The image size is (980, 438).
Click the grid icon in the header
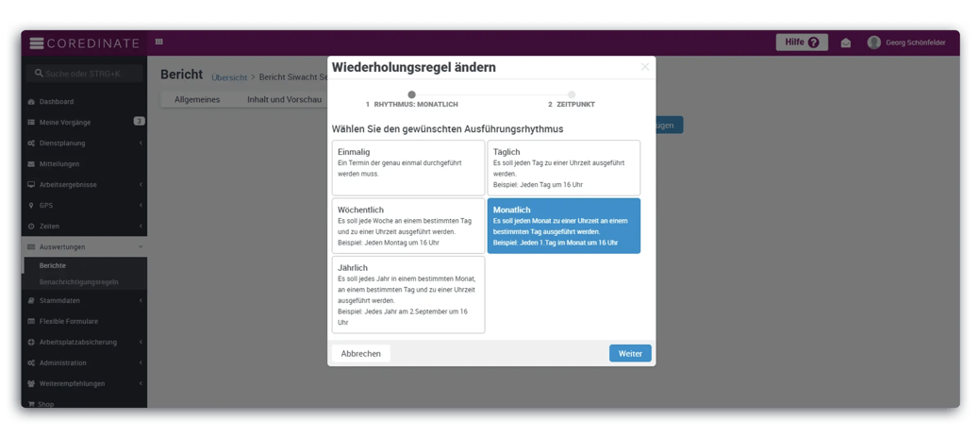click(x=159, y=42)
